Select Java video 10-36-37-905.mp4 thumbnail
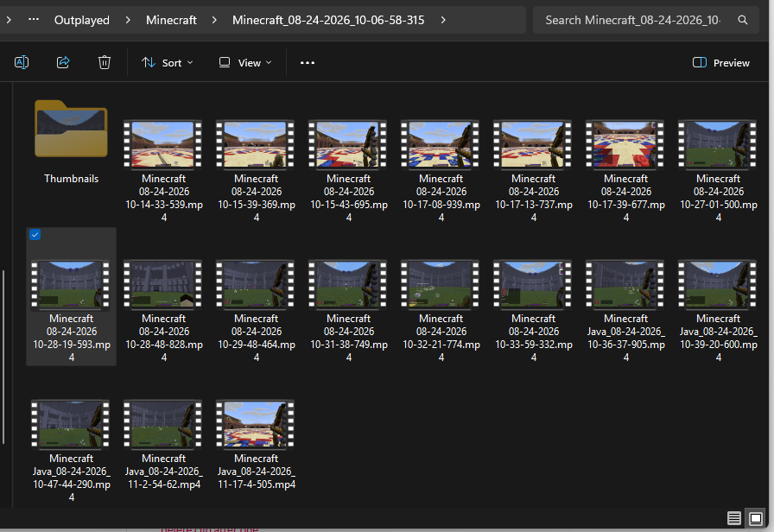 click(625, 285)
